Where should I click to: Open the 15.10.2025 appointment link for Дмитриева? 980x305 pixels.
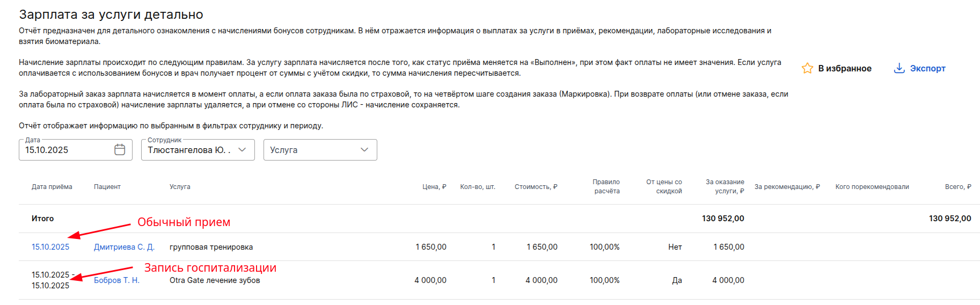(50, 247)
